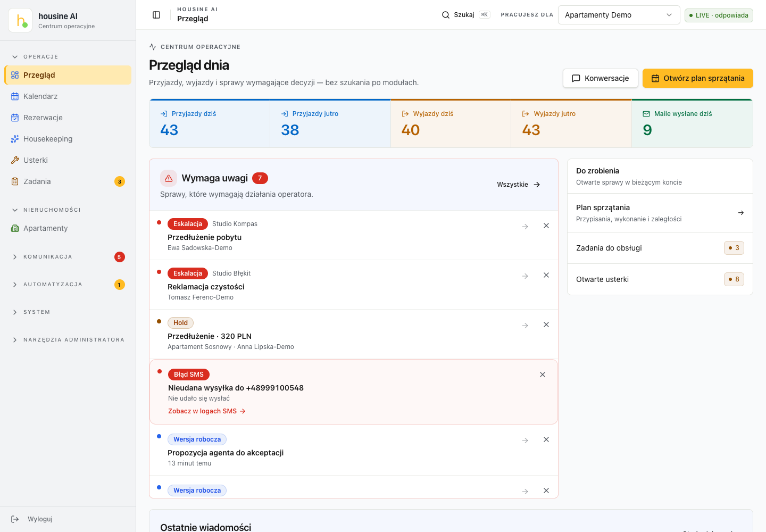Expand the System section
Image resolution: width=766 pixels, height=532 pixels.
tap(68, 312)
